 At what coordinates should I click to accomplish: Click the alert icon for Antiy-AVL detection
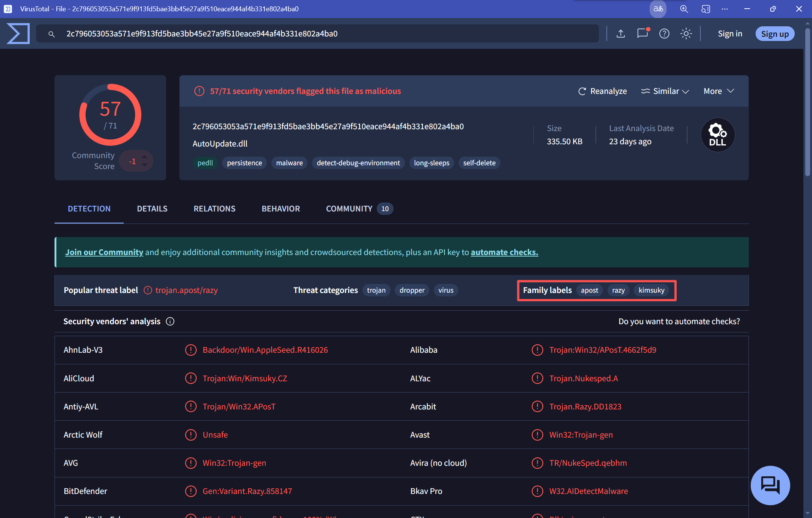point(191,406)
